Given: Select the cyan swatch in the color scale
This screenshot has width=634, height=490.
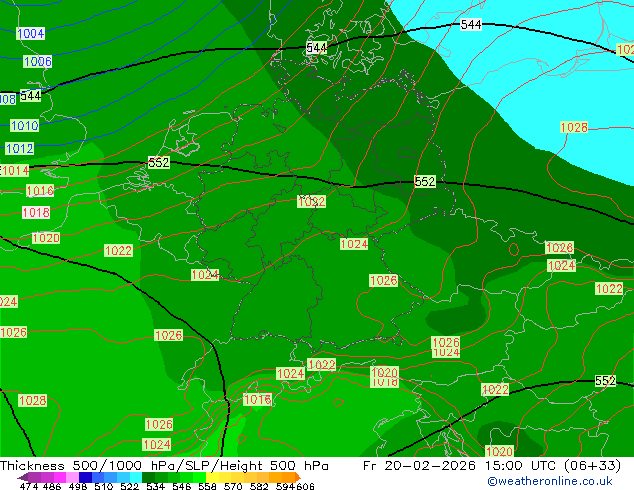Looking at the screenshot, I should [136, 477].
